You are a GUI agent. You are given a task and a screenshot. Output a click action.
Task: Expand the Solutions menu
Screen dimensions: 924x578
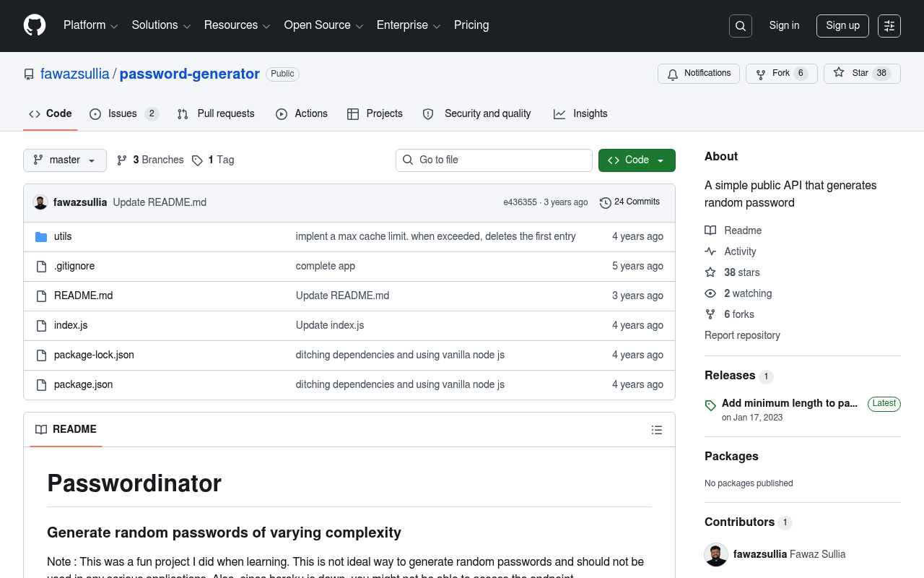[161, 25]
